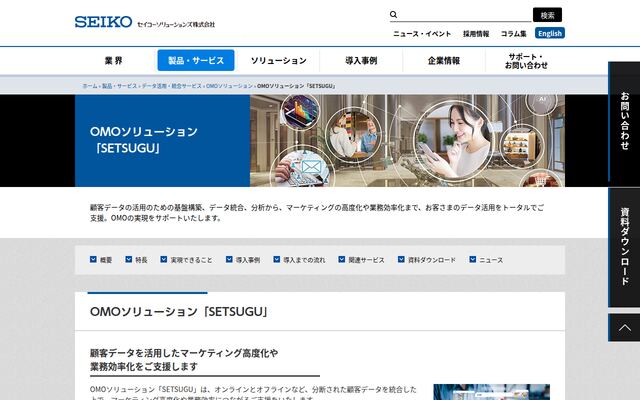
Task: Switch to the English site
Action: (x=550, y=33)
